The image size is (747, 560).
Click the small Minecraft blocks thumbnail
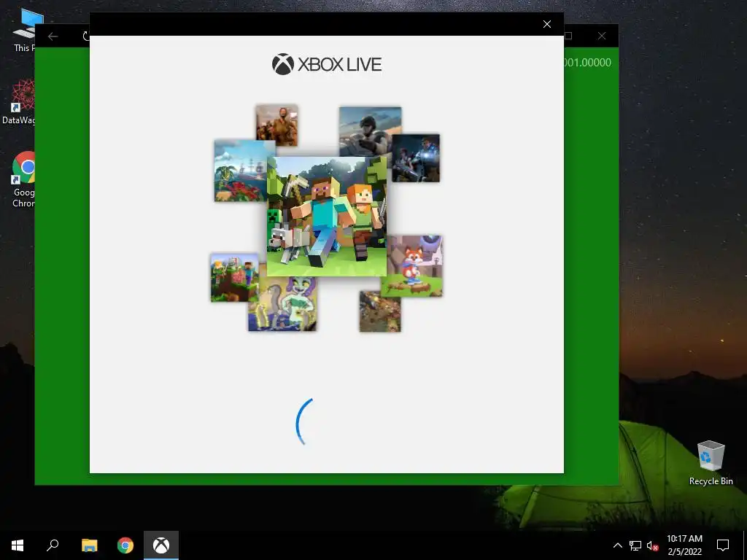point(235,278)
